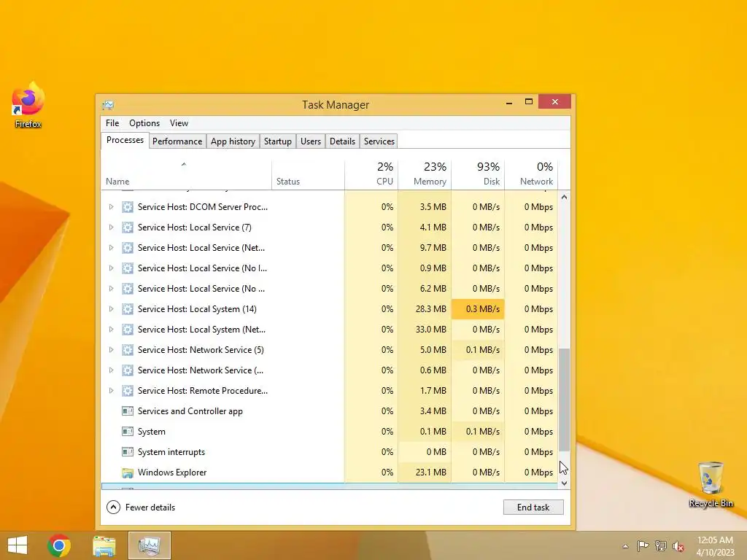Click the vertical scrollbar thumb
Viewport: 747px width, 560px height.
[564, 400]
